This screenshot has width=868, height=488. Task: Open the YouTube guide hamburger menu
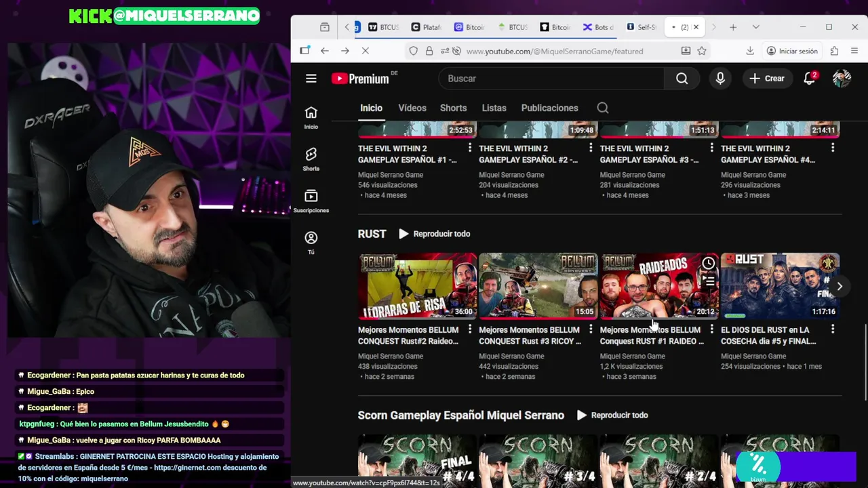click(311, 79)
